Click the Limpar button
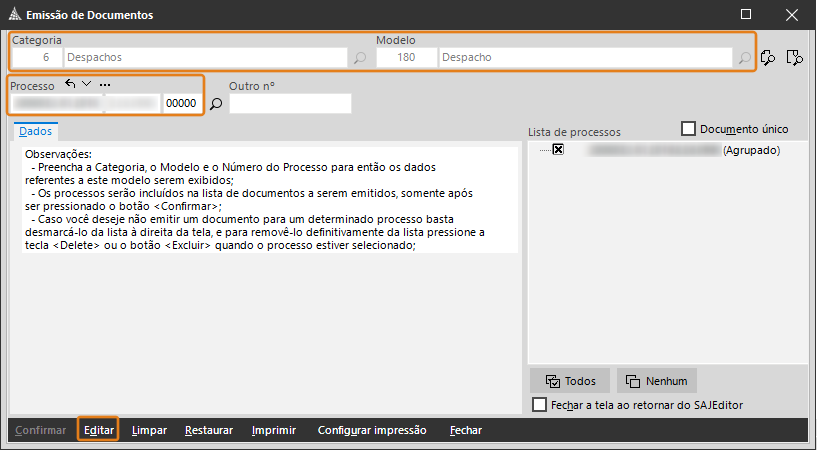The width and height of the screenshot is (817, 450). (149, 430)
